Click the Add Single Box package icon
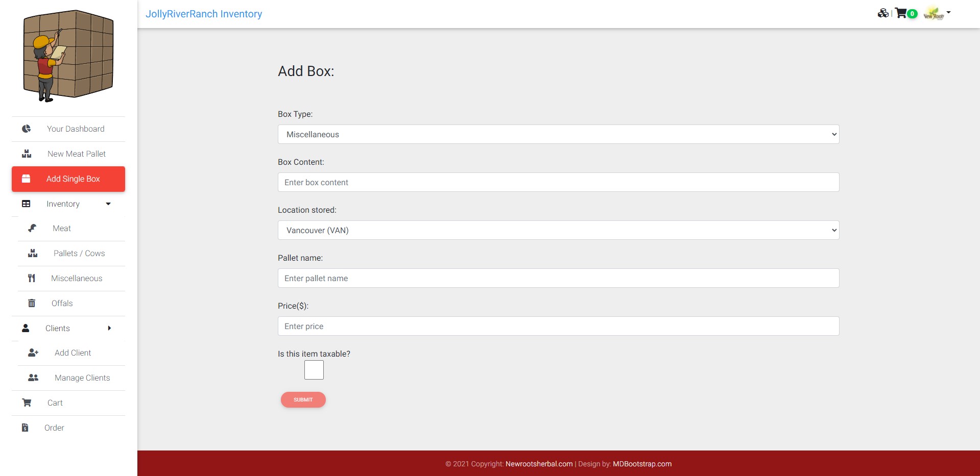The width and height of the screenshot is (980, 476). coord(26,179)
